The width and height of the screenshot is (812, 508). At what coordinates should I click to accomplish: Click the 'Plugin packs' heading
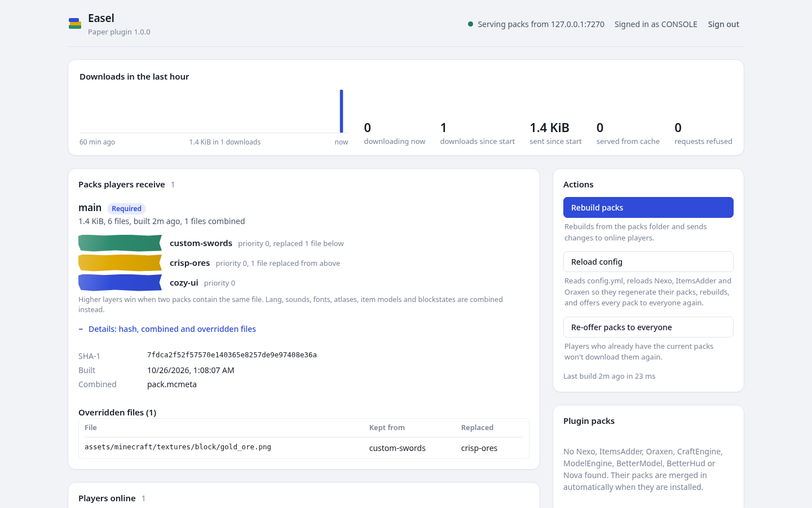tap(589, 421)
